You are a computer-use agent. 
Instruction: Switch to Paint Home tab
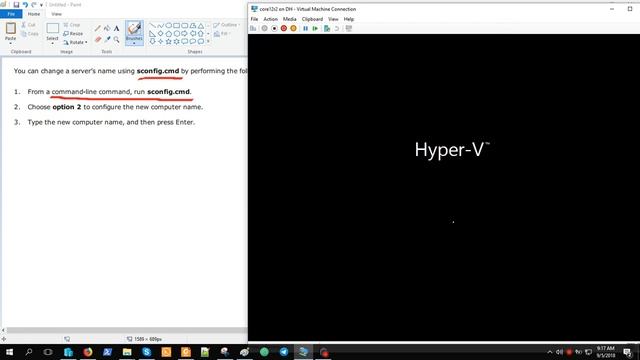34,14
